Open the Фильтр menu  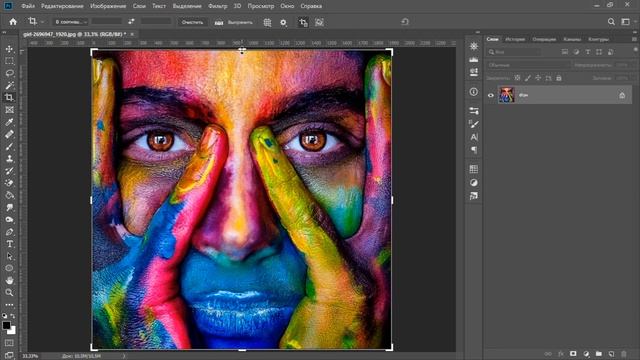[218, 6]
